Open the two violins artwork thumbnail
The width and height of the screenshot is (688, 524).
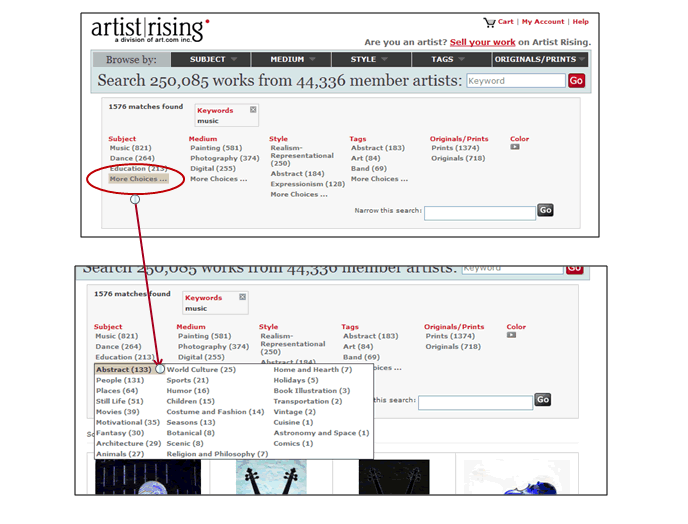click(272, 478)
